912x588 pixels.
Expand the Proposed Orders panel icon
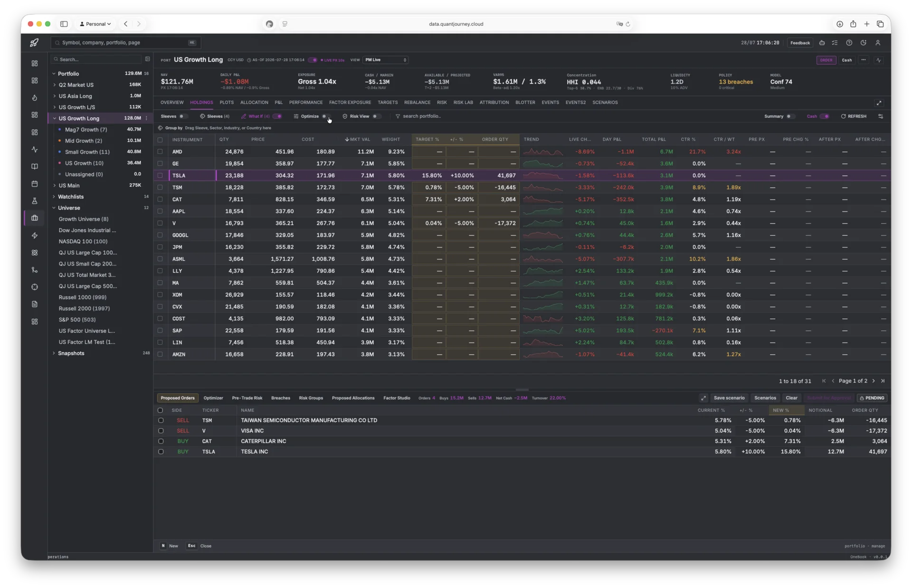click(703, 398)
